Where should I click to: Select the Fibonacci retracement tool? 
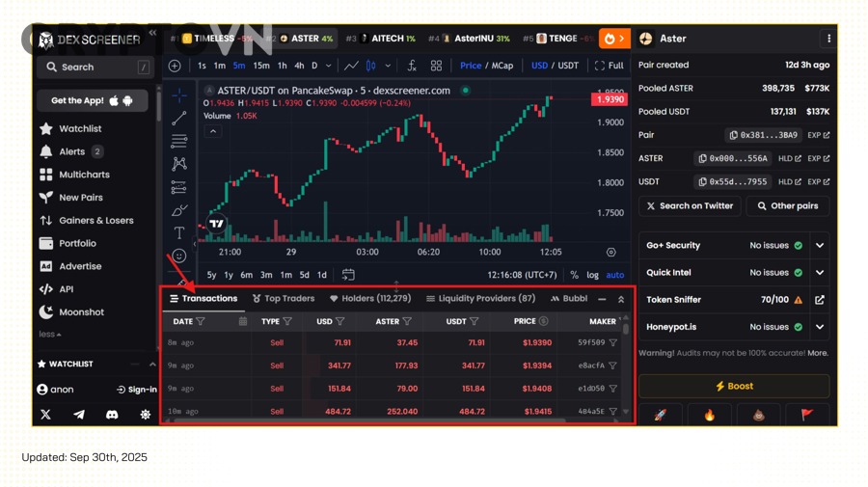(x=178, y=141)
